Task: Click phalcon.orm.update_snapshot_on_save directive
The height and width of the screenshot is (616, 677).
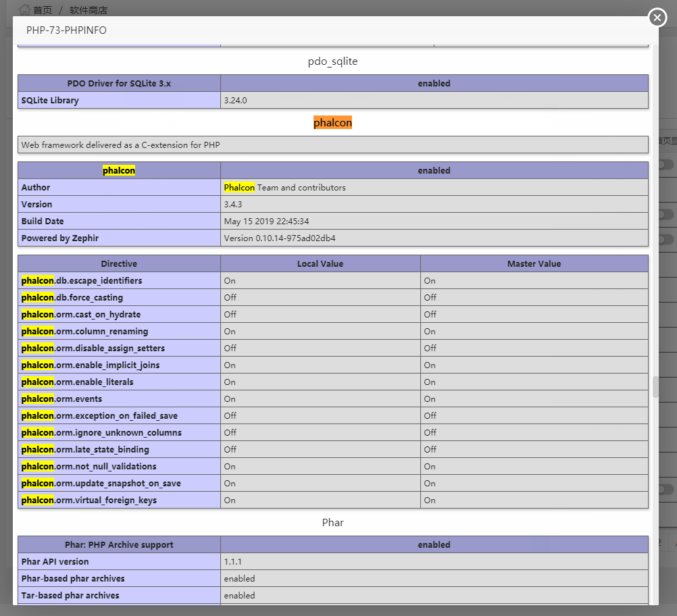Action: (101, 483)
